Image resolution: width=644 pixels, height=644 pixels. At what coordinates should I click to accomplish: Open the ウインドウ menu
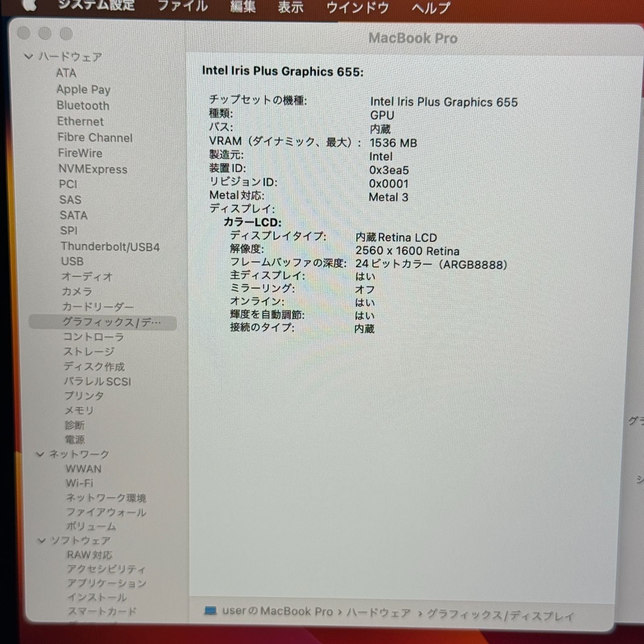tap(357, 7)
